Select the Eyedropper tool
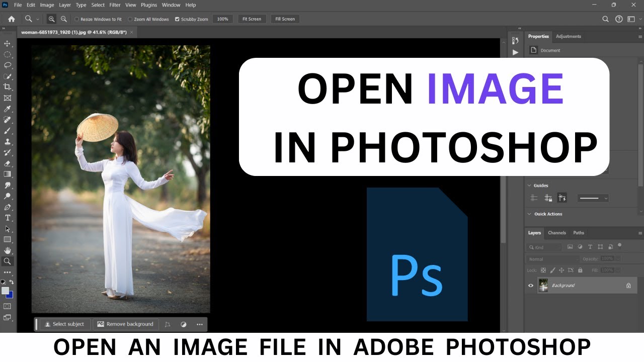This screenshot has height=362, width=644. point(8,109)
